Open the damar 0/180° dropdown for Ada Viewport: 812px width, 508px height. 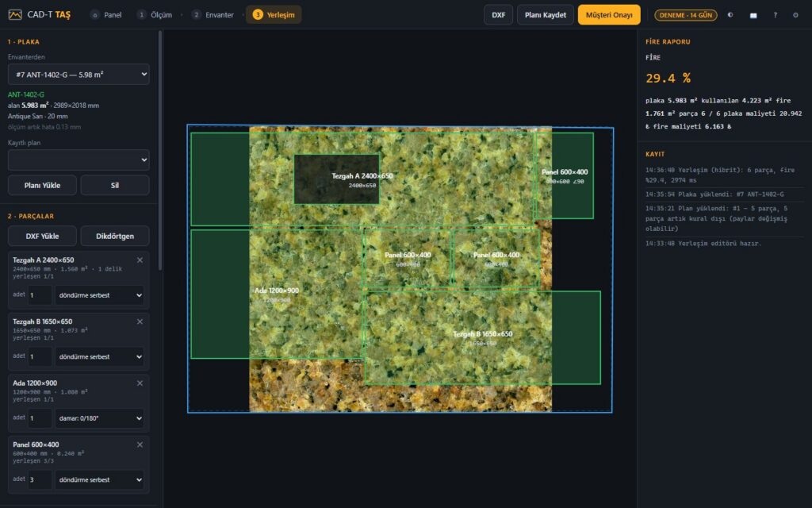pyautogui.click(x=99, y=418)
